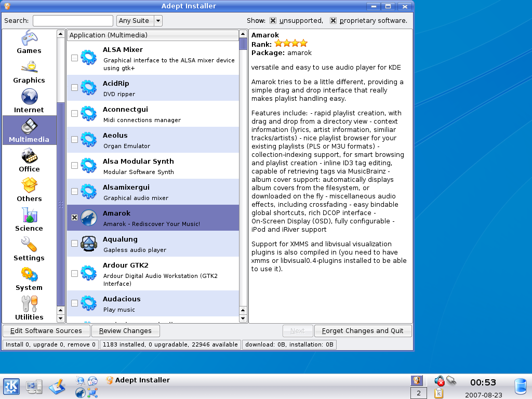532x399 pixels.
Task: Open the KDE K menu
Action: click(11, 387)
